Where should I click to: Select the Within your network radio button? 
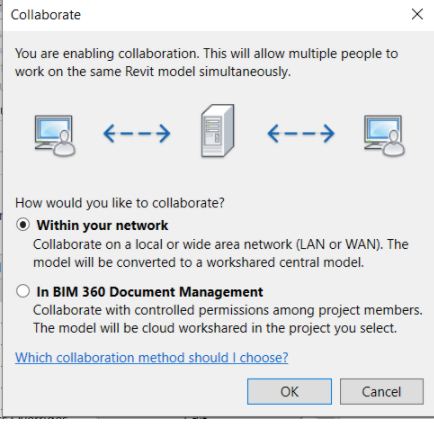[23, 225]
